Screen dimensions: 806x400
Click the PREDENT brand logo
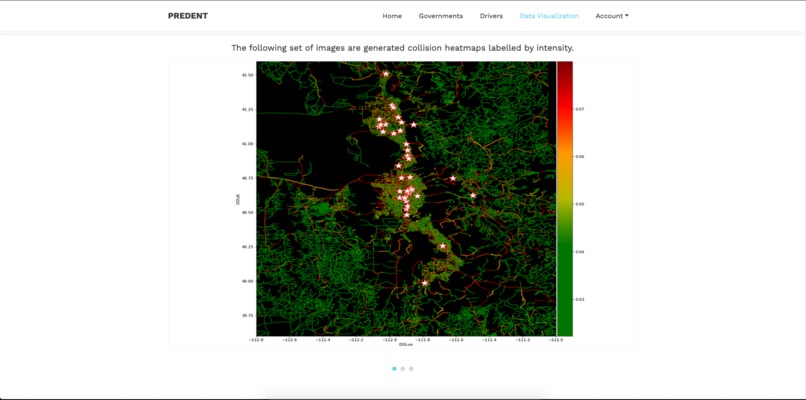click(188, 16)
